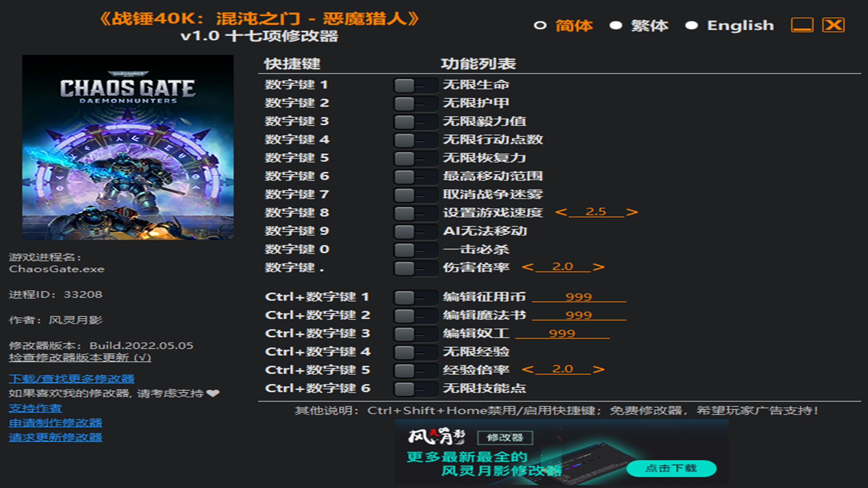Viewport: 868px width, 488px height.
Task: Check for trainer version update link
Action: coord(80,357)
